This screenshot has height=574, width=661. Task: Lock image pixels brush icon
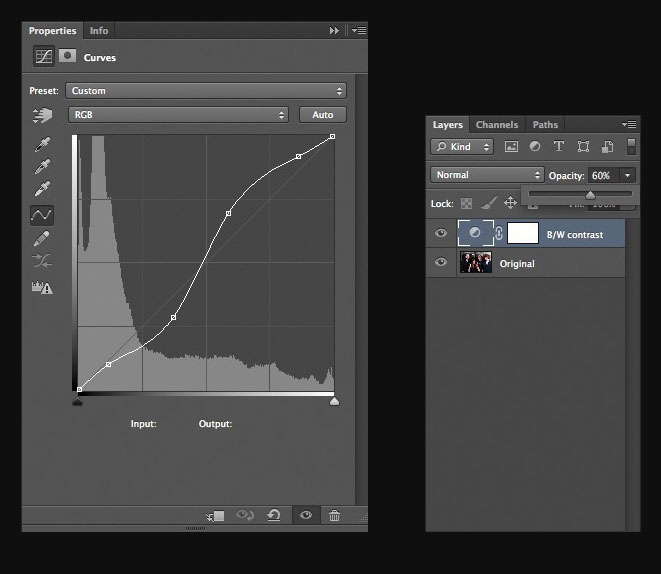point(489,203)
